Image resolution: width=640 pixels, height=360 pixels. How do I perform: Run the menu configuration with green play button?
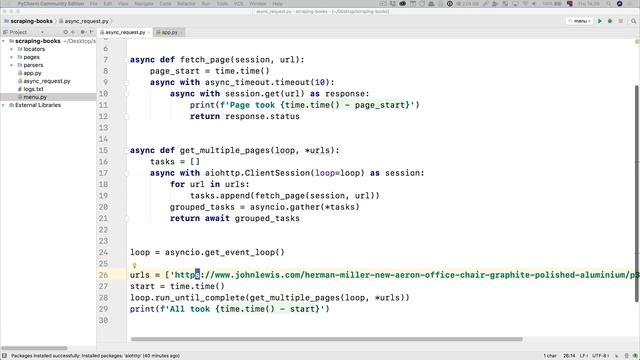pos(600,21)
